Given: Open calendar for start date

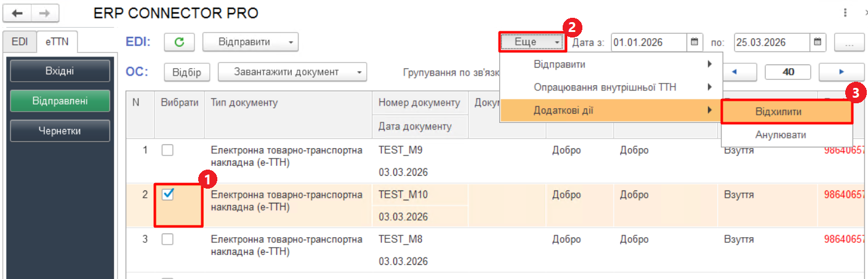Looking at the screenshot, I should pos(694,42).
